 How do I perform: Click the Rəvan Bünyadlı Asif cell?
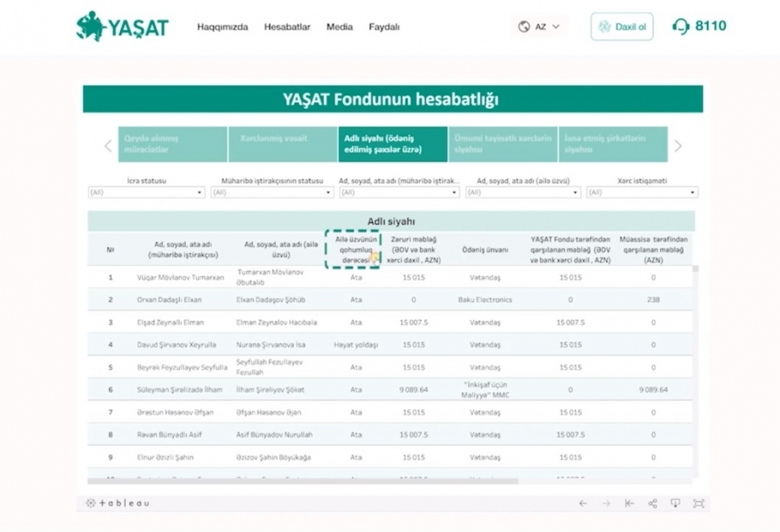pyautogui.click(x=169, y=435)
